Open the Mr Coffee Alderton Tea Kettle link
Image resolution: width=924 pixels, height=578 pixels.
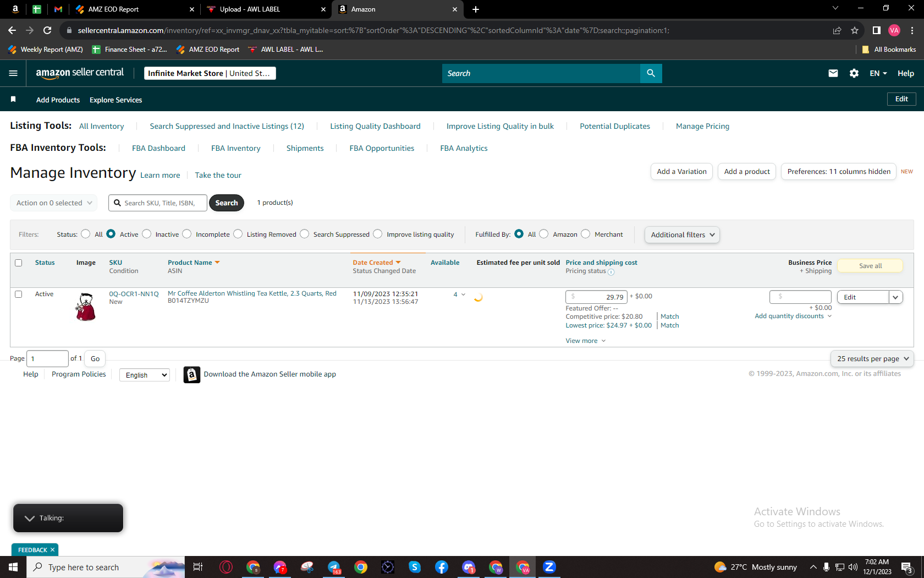click(252, 293)
